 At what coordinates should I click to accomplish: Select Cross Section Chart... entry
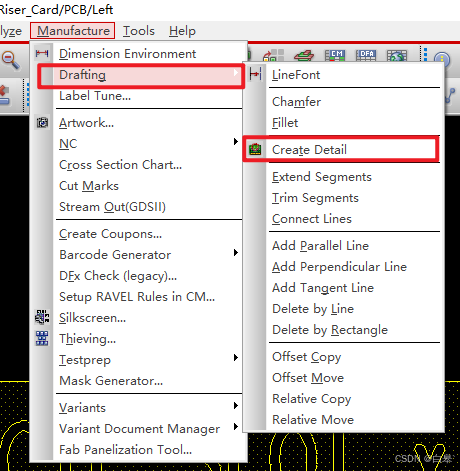pyautogui.click(x=120, y=165)
